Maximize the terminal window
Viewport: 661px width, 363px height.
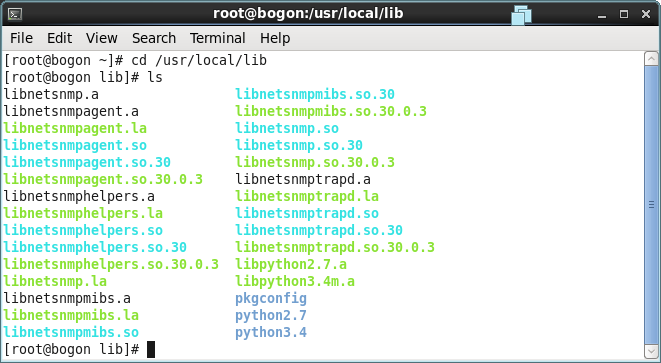pos(624,14)
